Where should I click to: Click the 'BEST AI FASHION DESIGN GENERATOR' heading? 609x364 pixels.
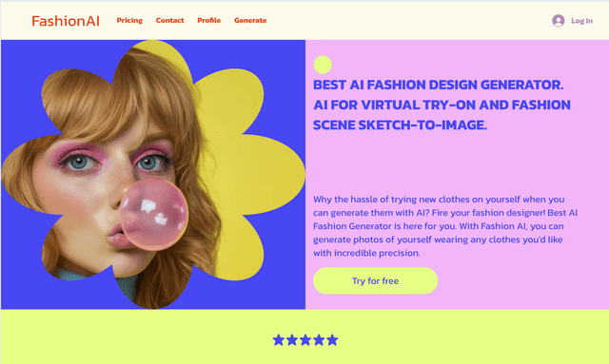pyautogui.click(x=442, y=105)
